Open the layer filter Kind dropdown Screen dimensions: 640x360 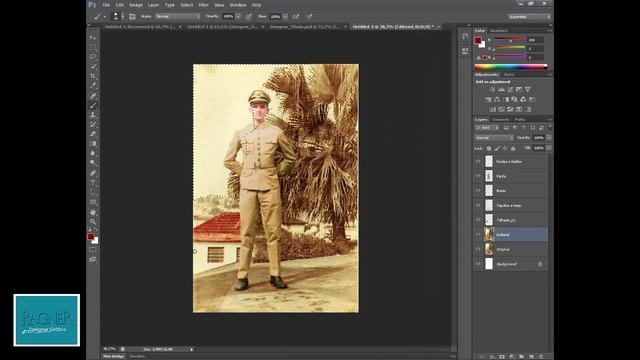pyautogui.click(x=487, y=128)
